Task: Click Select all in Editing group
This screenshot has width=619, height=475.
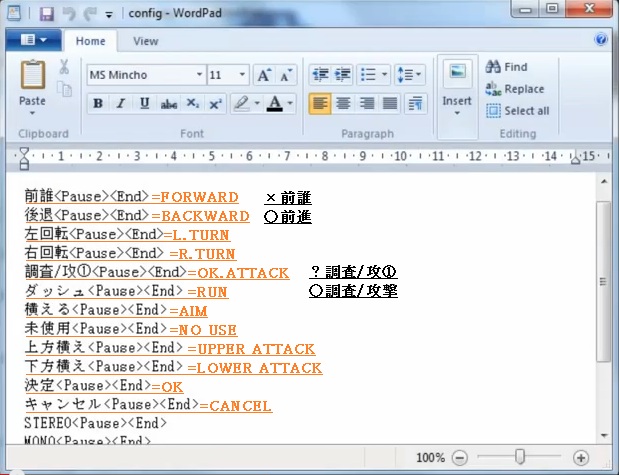Action: [x=517, y=111]
